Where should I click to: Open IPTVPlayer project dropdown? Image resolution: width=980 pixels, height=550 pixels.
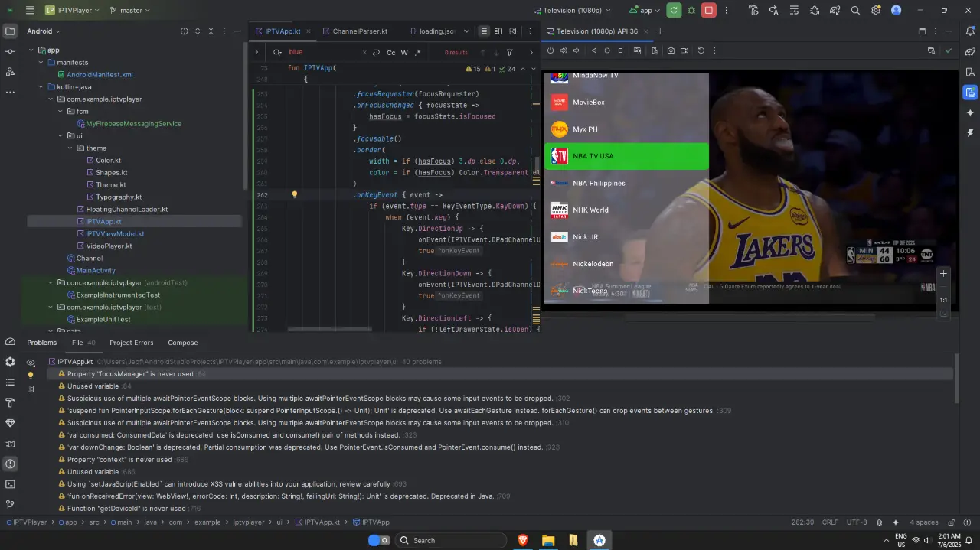click(x=72, y=10)
